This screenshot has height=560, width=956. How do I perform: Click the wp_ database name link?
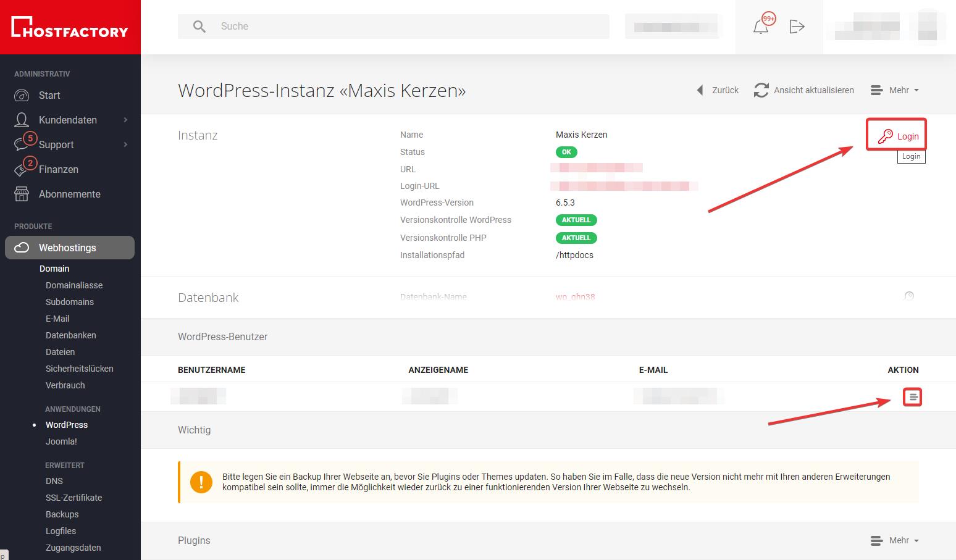576,296
